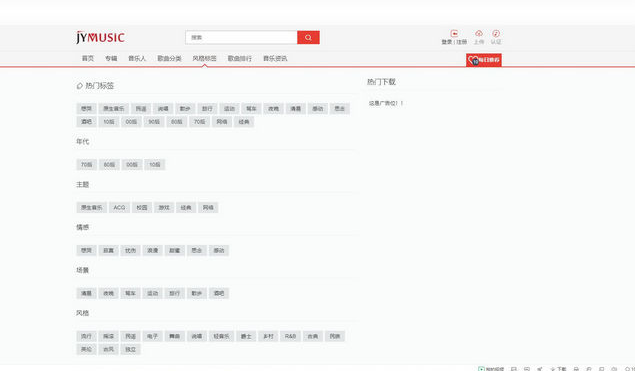The width and height of the screenshot is (635, 371).
Task: Click the 爵士 style tag
Action: [246, 336]
